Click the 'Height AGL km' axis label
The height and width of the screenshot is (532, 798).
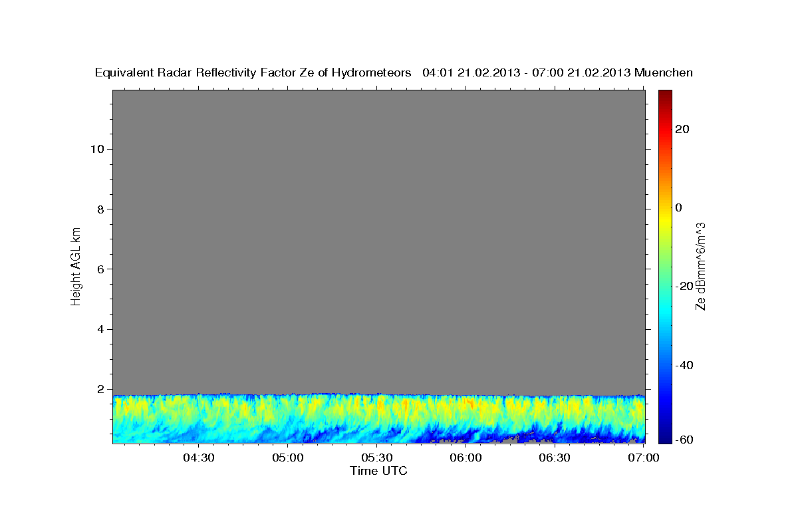[76, 266]
